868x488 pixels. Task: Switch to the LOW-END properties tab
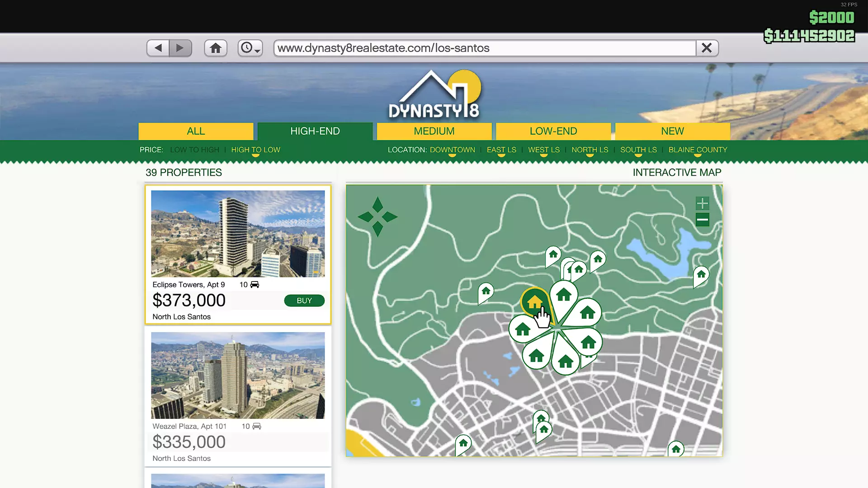pyautogui.click(x=553, y=131)
